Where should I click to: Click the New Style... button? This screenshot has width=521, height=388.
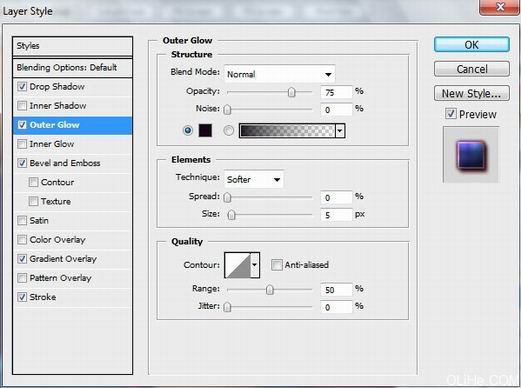click(x=472, y=93)
